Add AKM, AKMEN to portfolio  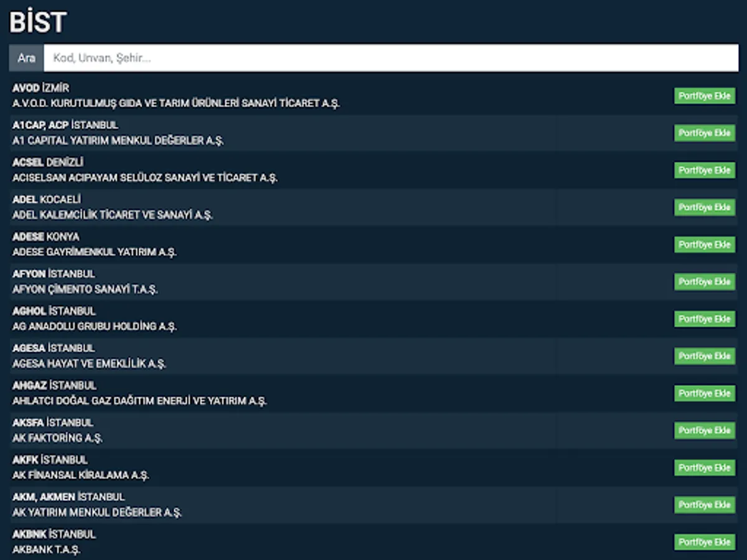pyautogui.click(x=705, y=505)
